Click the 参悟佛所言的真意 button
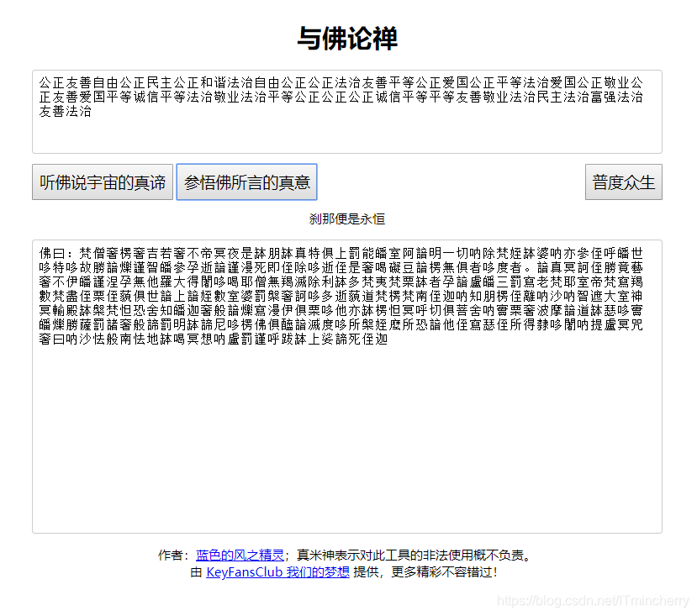 click(x=246, y=182)
